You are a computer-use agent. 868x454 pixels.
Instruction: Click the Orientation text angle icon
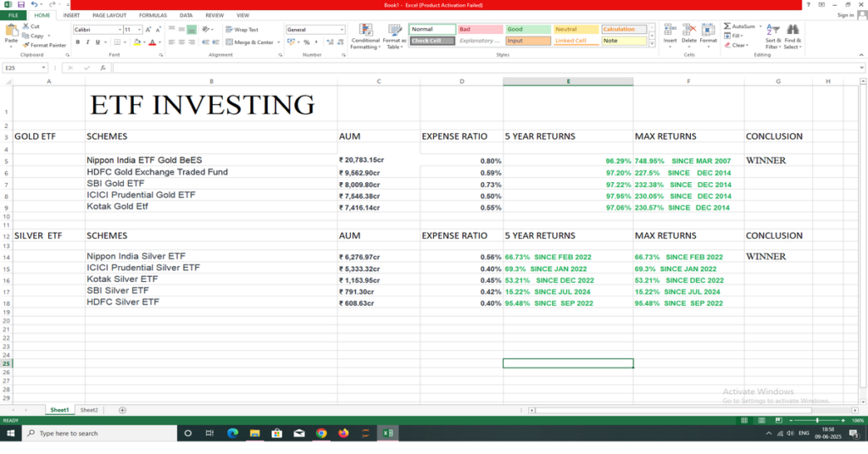point(206,30)
